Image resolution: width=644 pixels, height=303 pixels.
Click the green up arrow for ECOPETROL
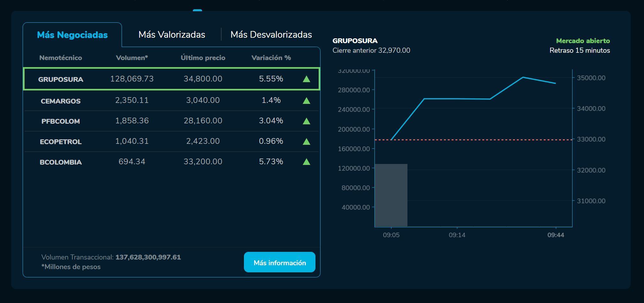tap(306, 142)
